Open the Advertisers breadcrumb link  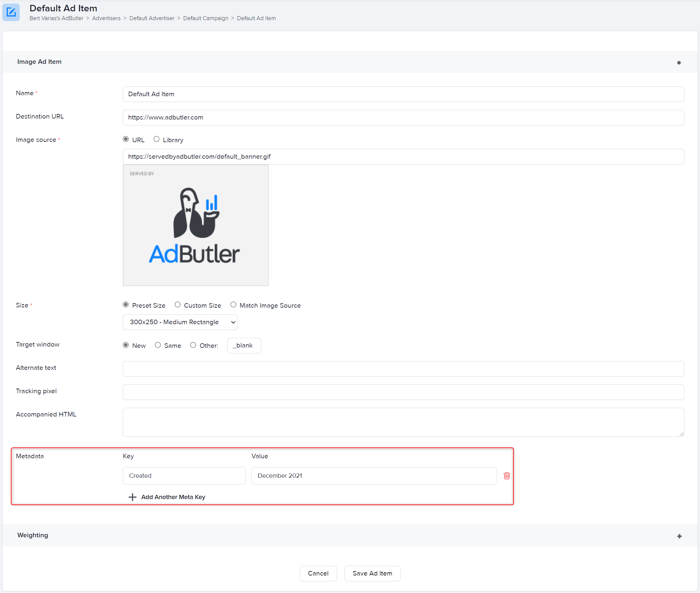click(106, 18)
